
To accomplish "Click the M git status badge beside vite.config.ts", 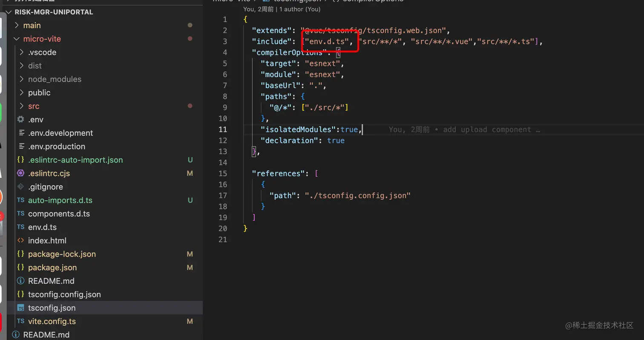I will [190, 321].
